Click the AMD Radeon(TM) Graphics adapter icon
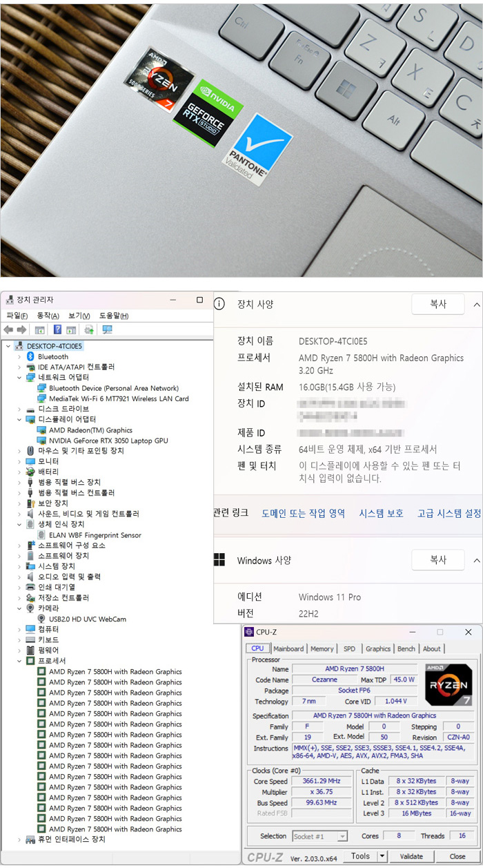This screenshot has height=868, width=483. (x=42, y=430)
